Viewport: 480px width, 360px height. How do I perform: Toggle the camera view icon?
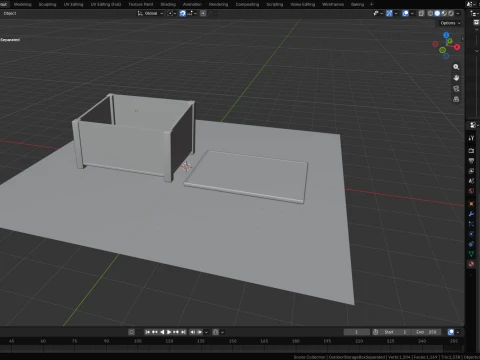(456, 89)
